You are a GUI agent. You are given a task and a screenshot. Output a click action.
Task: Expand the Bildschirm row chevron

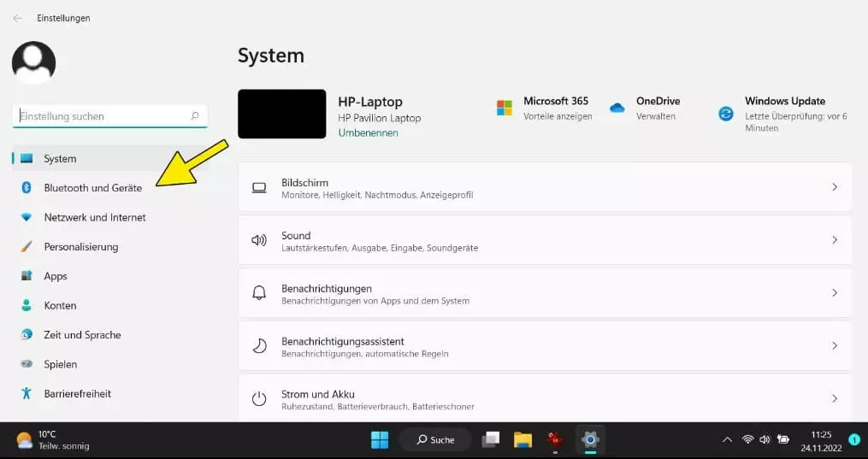(x=835, y=187)
